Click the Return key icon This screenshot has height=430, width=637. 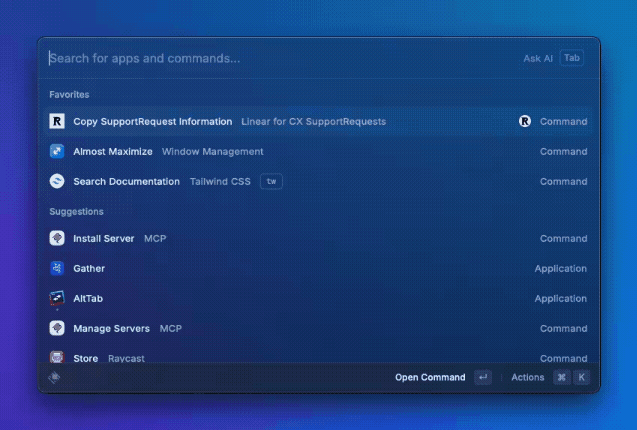click(x=483, y=378)
